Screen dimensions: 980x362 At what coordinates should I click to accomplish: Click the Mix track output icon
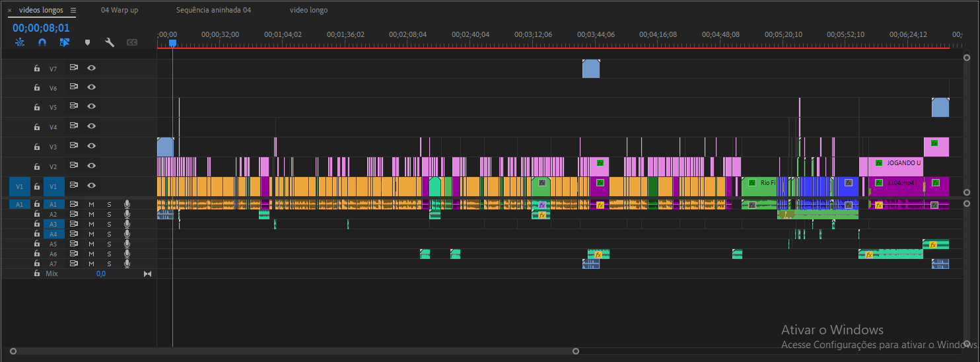point(147,273)
